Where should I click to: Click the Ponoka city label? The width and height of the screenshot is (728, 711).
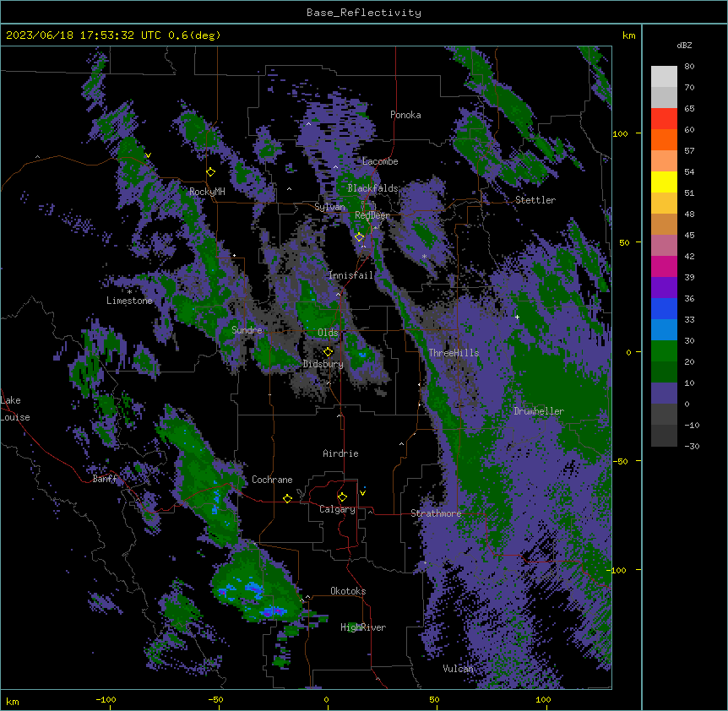[x=405, y=115]
